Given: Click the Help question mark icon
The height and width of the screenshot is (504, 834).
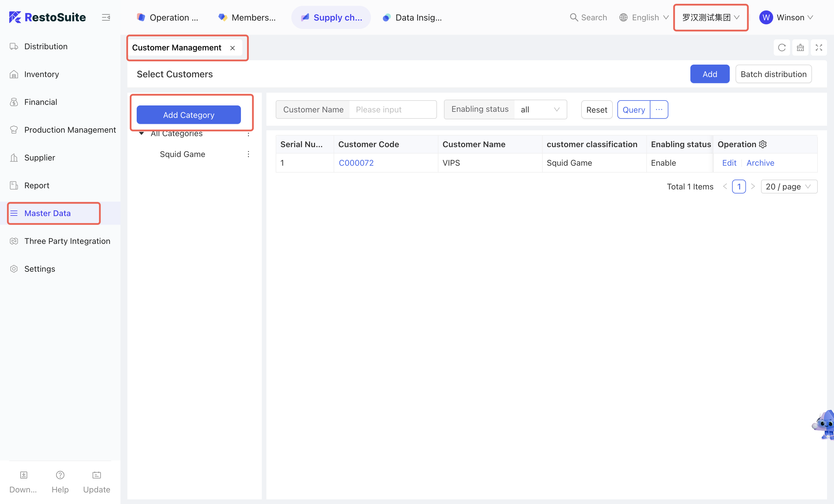Looking at the screenshot, I should coord(60,475).
